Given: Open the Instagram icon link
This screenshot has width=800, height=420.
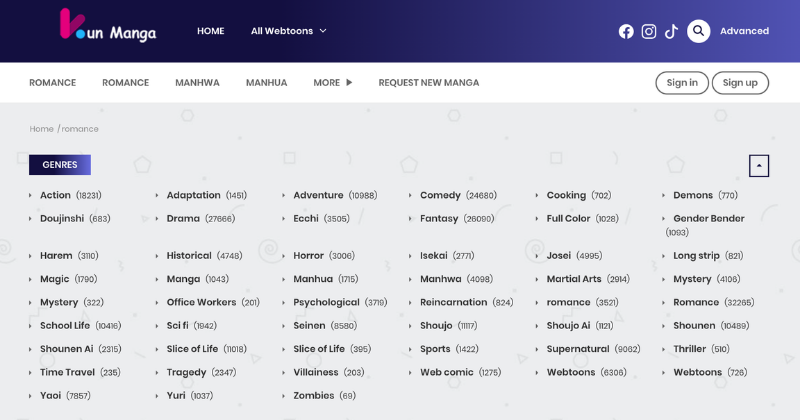Looking at the screenshot, I should click(x=649, y=31).
